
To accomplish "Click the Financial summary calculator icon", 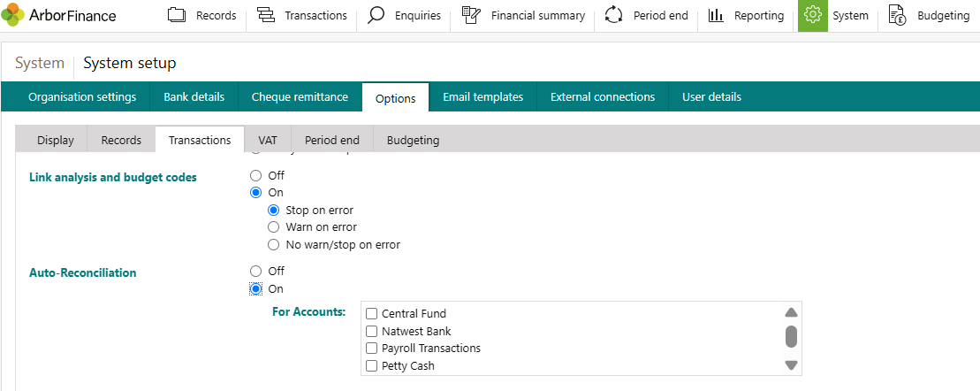I will coord(471,15).
